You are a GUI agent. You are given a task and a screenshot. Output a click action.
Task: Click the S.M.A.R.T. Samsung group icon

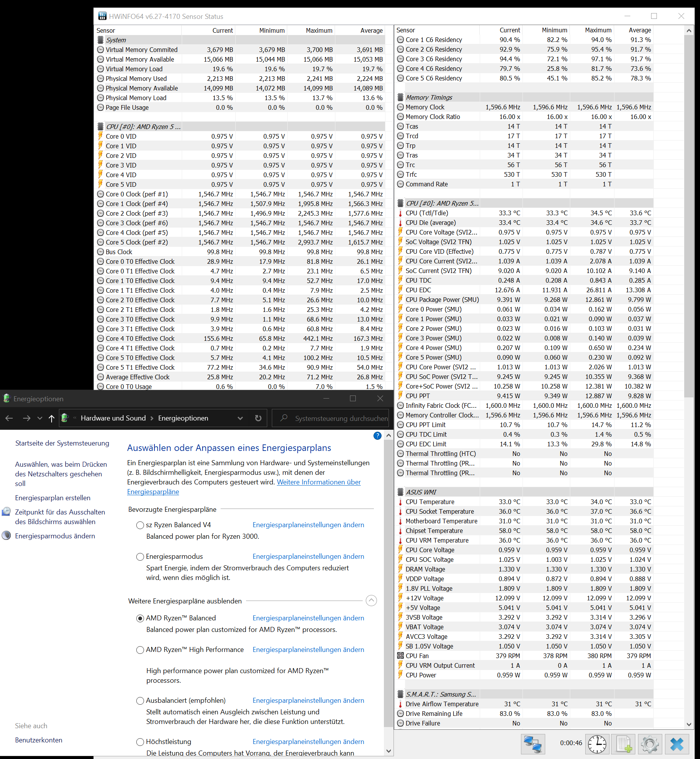tap(400, 694)
